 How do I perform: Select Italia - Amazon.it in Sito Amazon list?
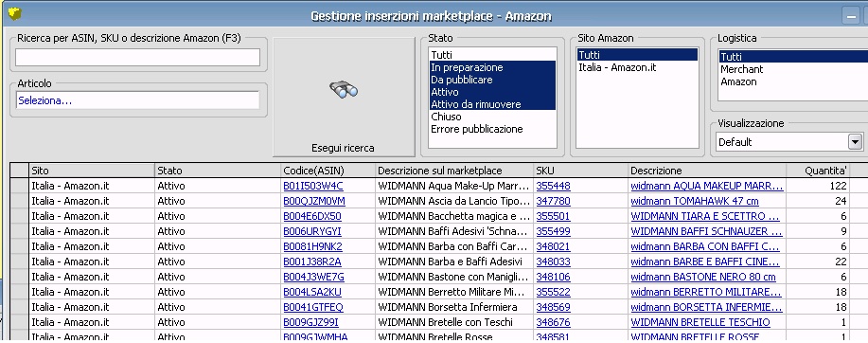(637, 67)
